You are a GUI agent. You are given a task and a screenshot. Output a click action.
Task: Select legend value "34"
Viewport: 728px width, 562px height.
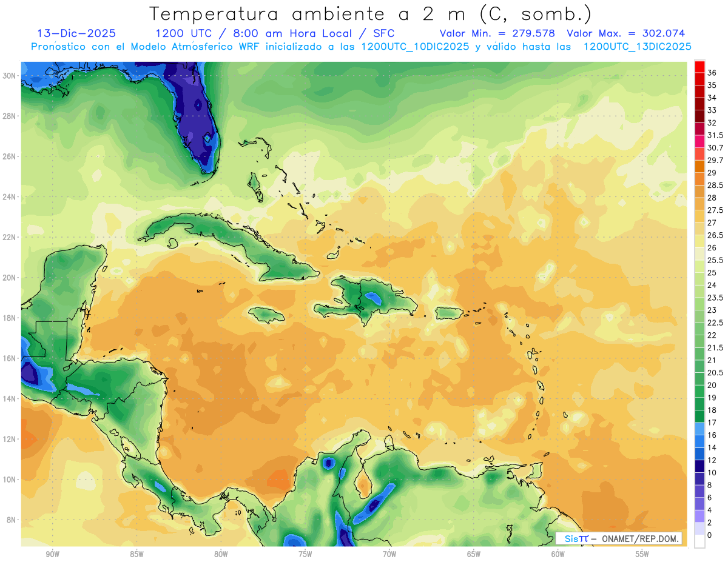712,98
